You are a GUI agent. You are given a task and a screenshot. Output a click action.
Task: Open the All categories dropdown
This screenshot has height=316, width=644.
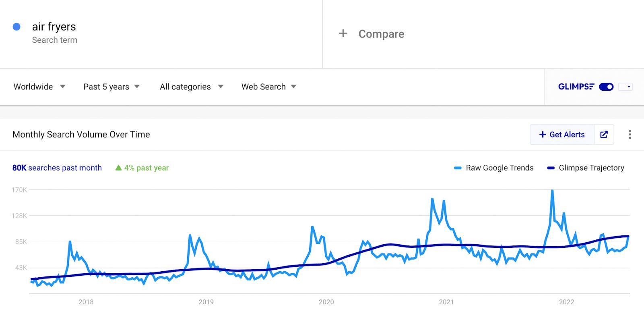coord(192,87)
